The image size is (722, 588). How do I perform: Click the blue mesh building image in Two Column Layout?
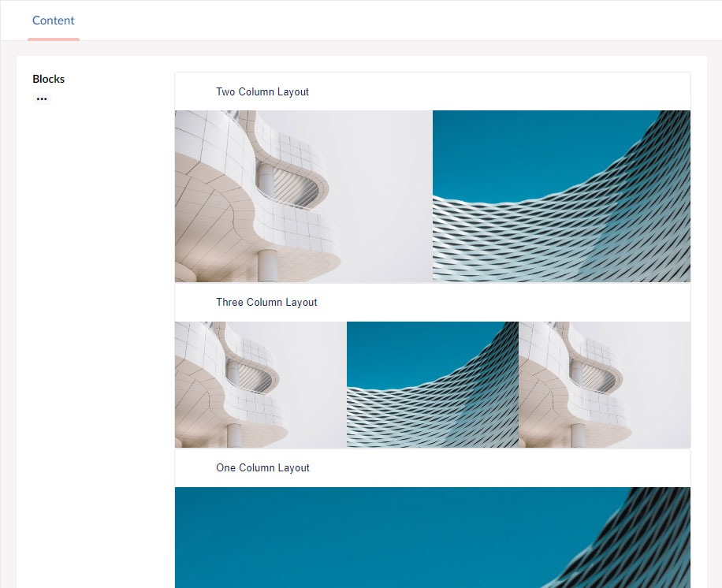[561, 196]
